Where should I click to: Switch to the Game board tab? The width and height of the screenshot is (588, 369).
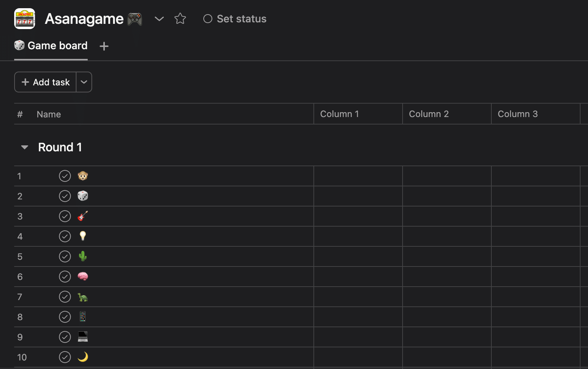(51, 46)
